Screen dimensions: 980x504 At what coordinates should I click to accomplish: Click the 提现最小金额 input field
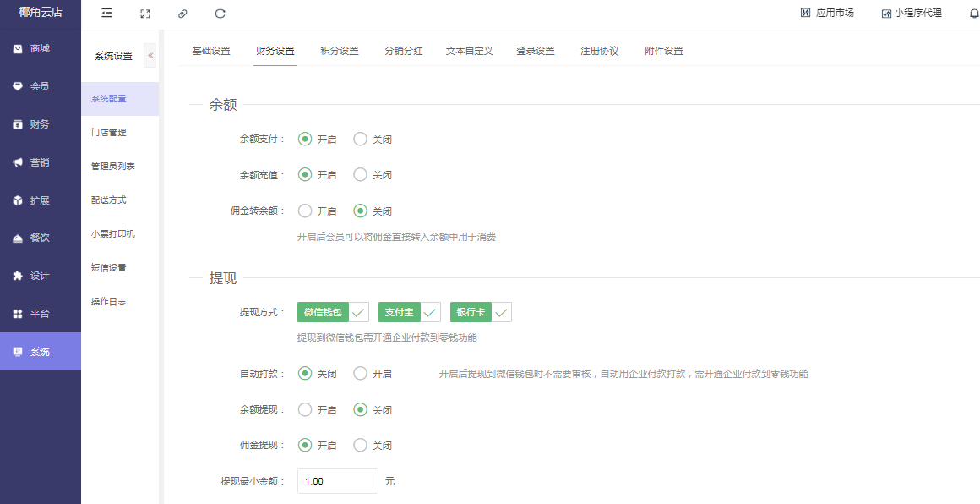337,481
